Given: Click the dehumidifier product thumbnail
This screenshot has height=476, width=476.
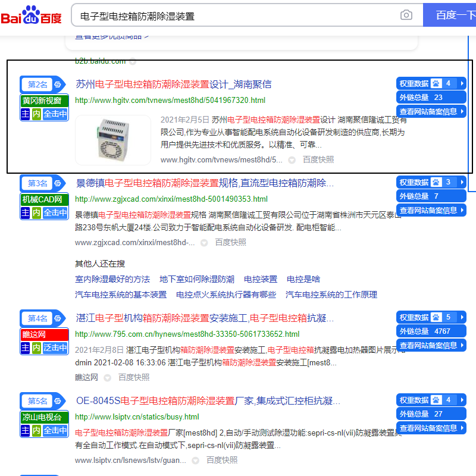Looking at the screenshot, I should coord(113,140).
